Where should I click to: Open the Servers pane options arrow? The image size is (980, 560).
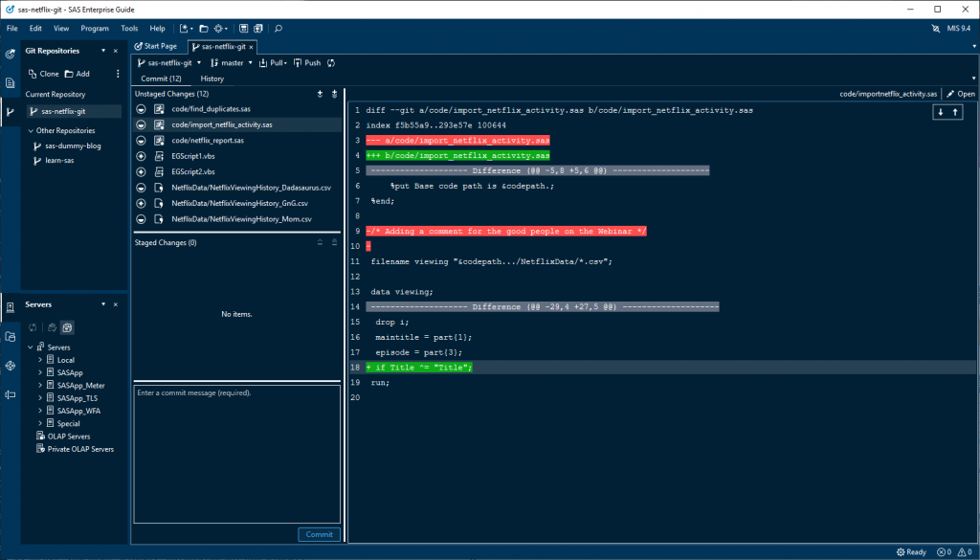click(103, 304)
